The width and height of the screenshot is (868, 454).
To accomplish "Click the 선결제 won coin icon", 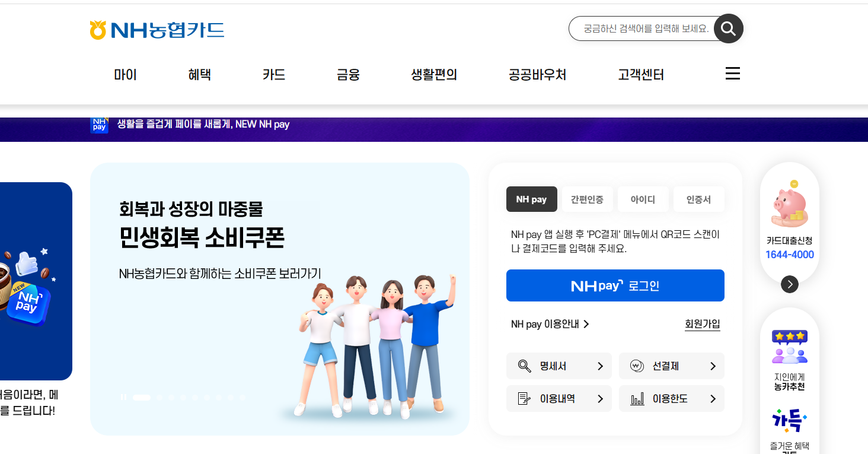I will [637, 366].
